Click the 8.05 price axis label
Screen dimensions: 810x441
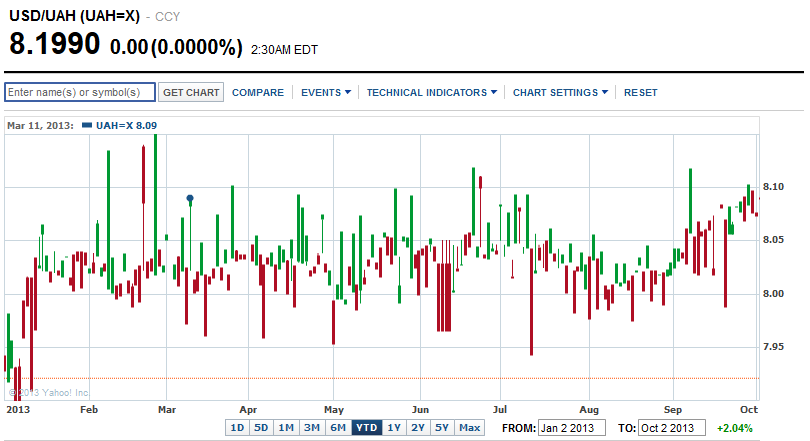[x=773, y=240]
